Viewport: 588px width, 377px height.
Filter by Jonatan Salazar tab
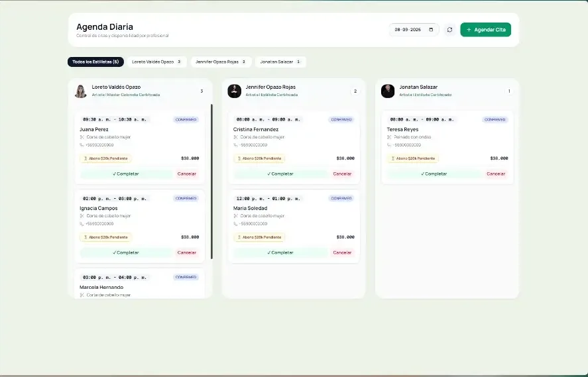click(280, 62)
